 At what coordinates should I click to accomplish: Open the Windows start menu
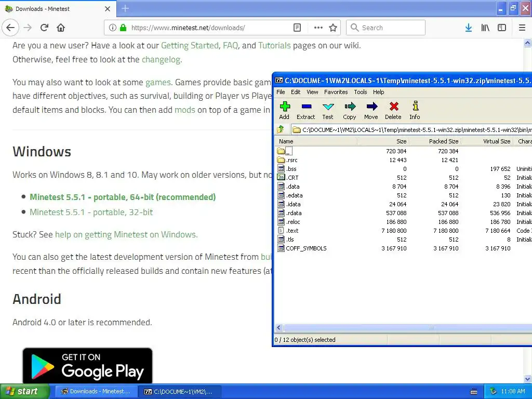(x=24, y=392)
